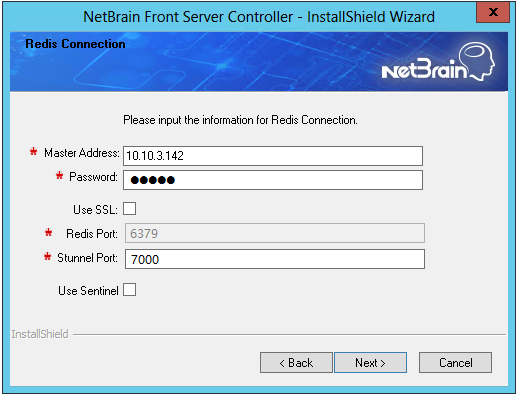
Task: Close the InstallShield Wizard window
Action: click(x=493, y=12)
